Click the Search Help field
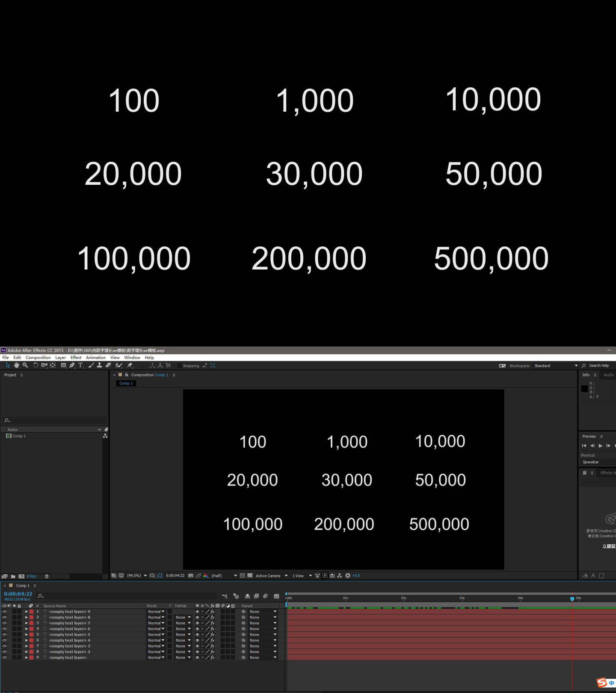 [x=599, y=366]
